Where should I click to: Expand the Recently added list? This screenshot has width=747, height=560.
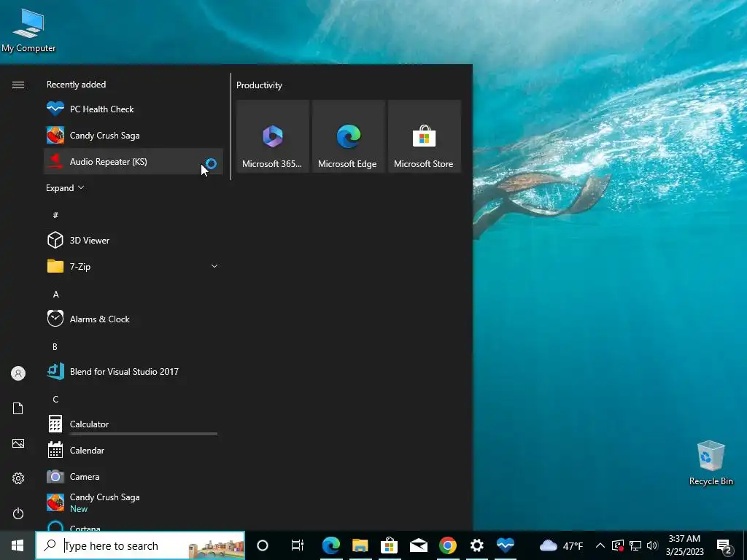[65, 188]
